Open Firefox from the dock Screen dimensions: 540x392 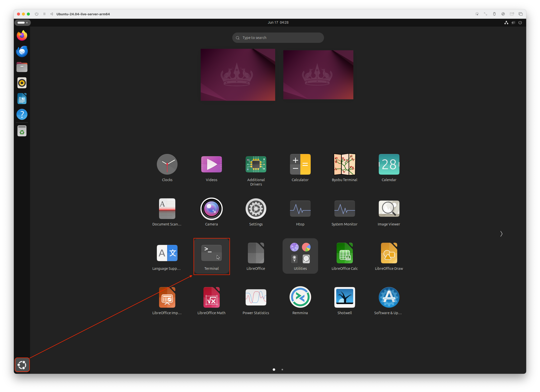pyautogui.click(x=22, y=36)
